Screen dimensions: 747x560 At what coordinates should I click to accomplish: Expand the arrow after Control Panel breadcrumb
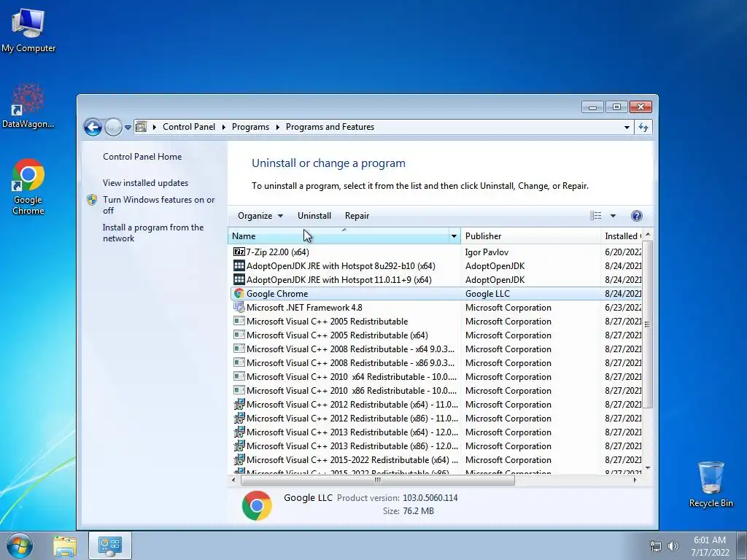[223, 127]
